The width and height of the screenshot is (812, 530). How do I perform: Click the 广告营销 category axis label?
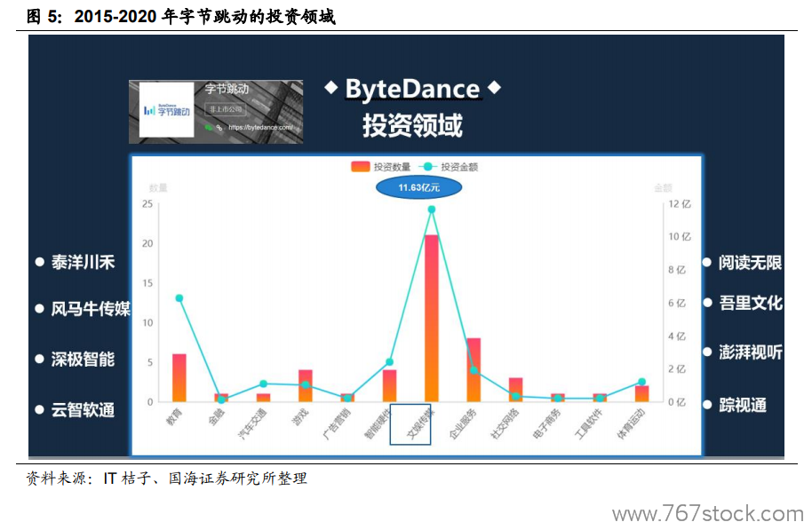coord(337,423)
